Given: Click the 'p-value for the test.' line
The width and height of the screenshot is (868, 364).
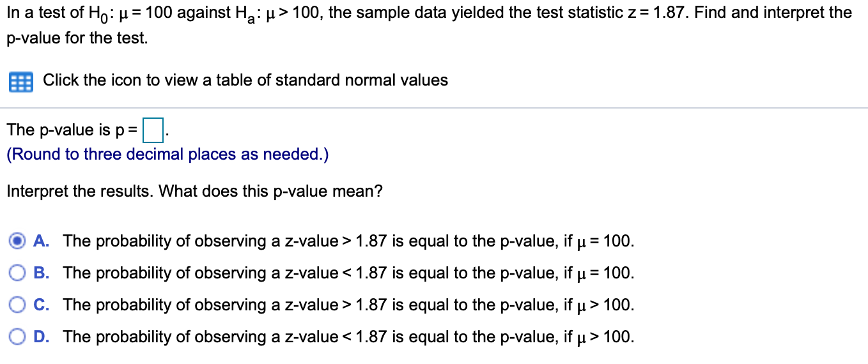Looking at the screenshot, I should click(77, 39).
